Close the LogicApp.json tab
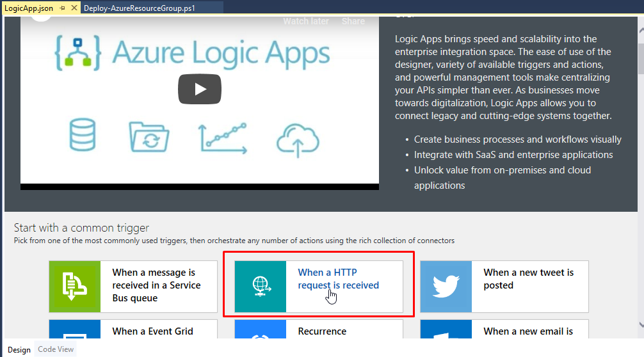The width and height of the screenshot is (644, 357). [x=74, y=8]
